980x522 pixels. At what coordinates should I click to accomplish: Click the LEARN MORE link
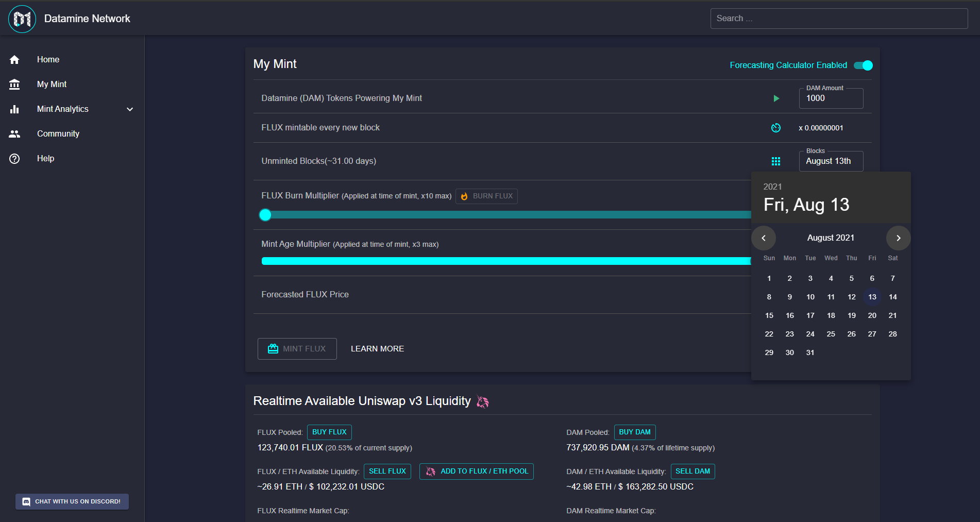377,349
